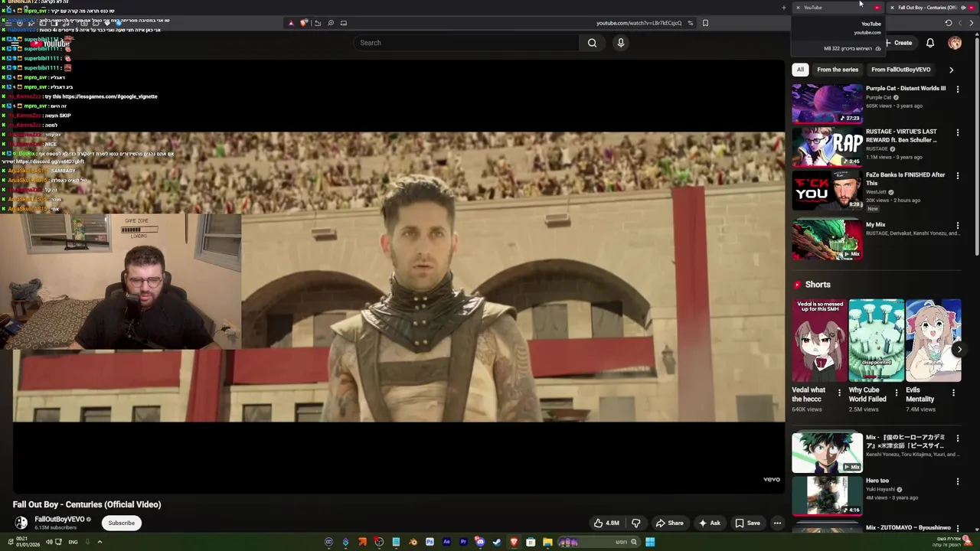Select the From the series chip

click(838, 70)
